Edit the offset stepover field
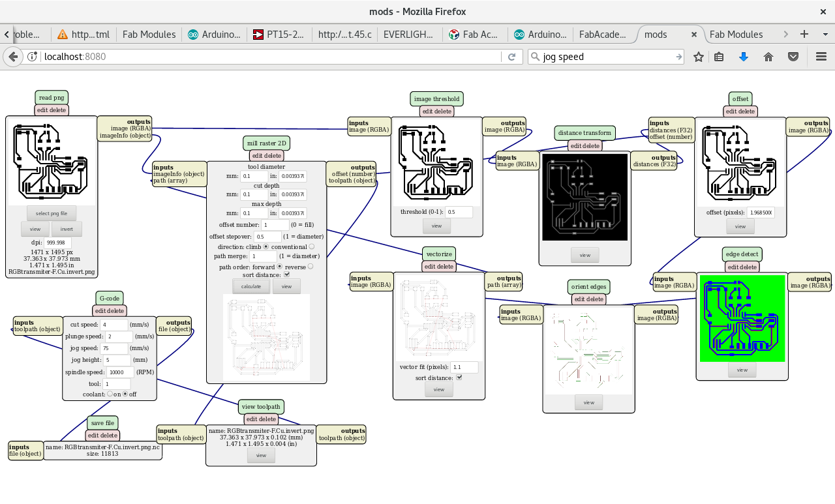 point(267,237)
